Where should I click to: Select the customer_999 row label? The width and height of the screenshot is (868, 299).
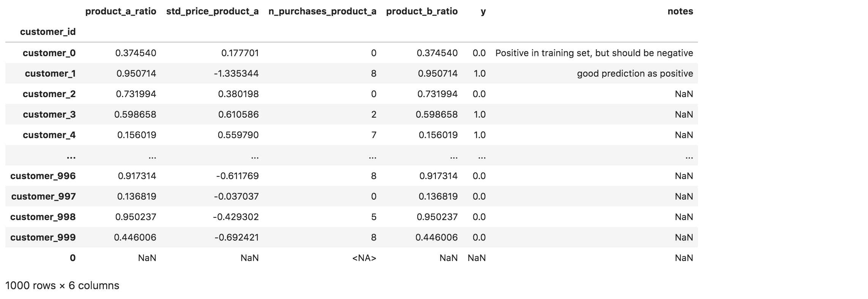43,238
